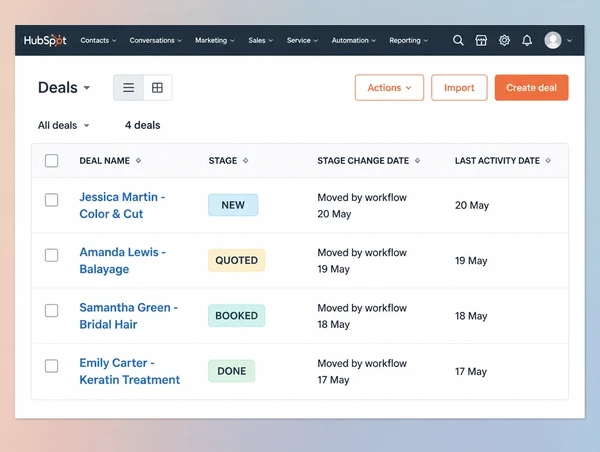This screenshot has width=600, height=452.
Task: Check the Samantha Green deal checkbox
Action: (52, 310)
